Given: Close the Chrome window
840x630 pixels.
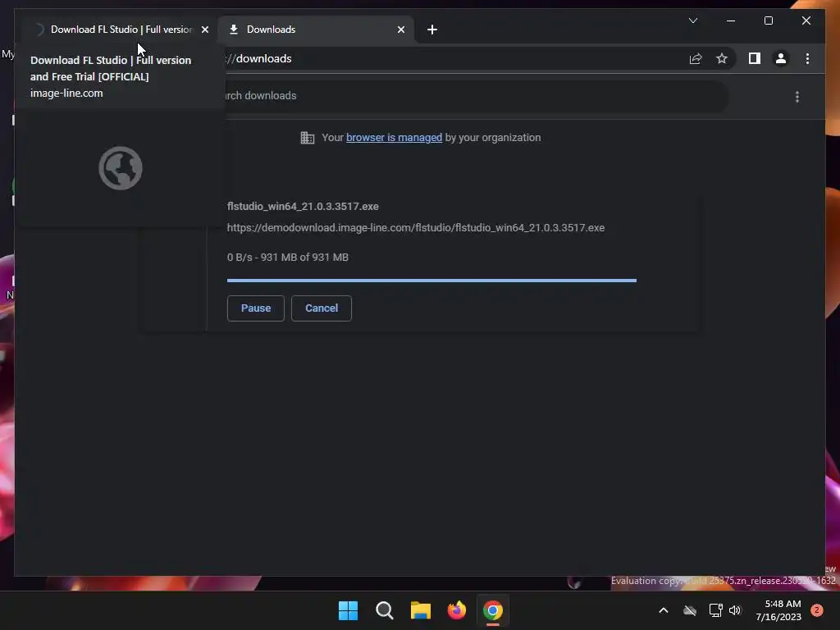Looking at the screenshot, I should (806, 21).
